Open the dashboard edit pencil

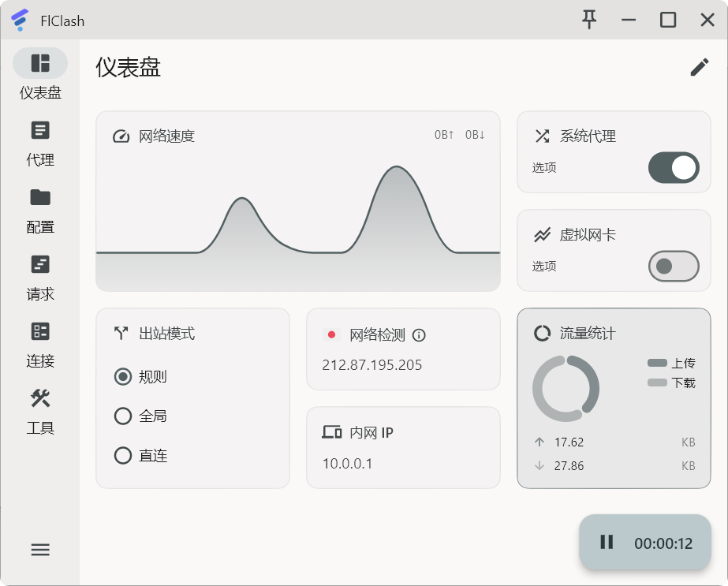(699, 68)
